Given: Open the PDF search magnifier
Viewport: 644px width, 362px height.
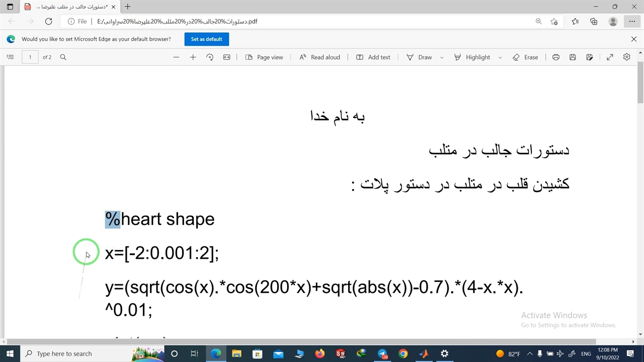Looking at the screenshot, I should click(x=63, y=57).
